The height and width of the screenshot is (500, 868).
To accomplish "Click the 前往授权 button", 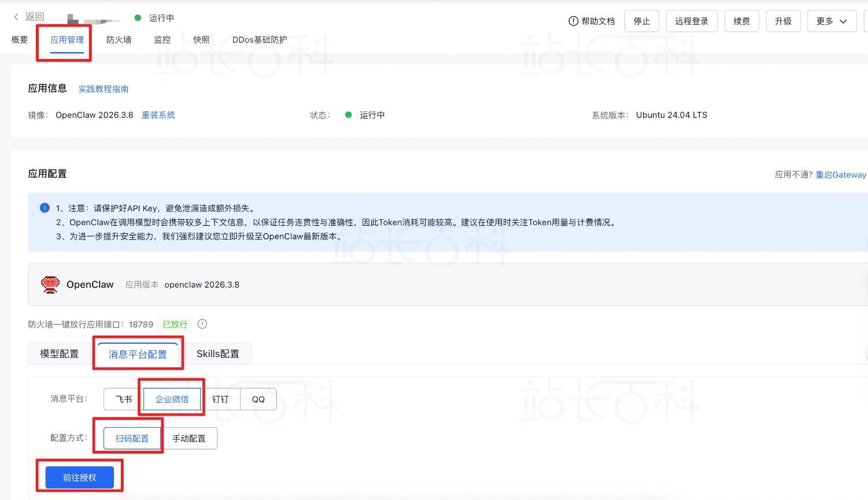I will (80, 477).
